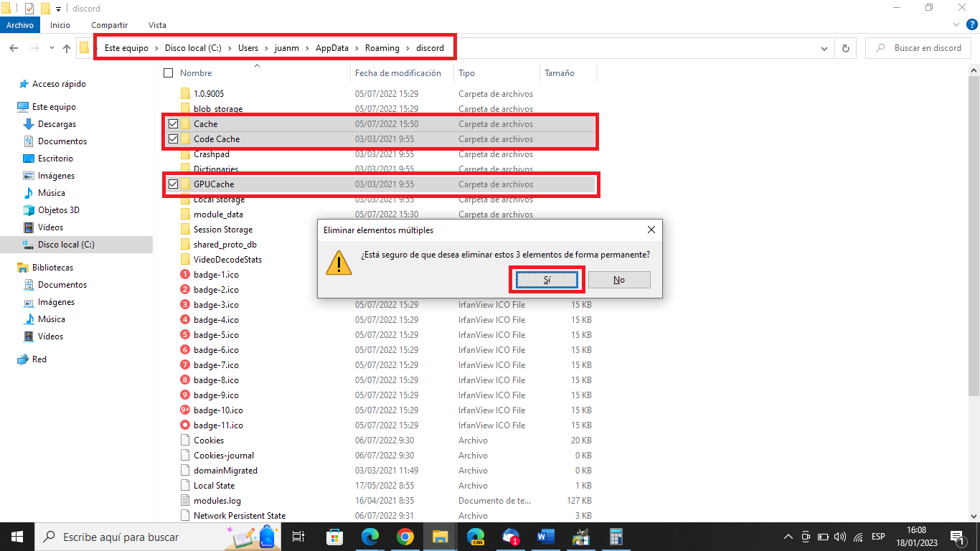The image size is (980, 551).
Task: Go up one folder level with the up arrow
Action: pyautogui.click(x=67, y=48)
